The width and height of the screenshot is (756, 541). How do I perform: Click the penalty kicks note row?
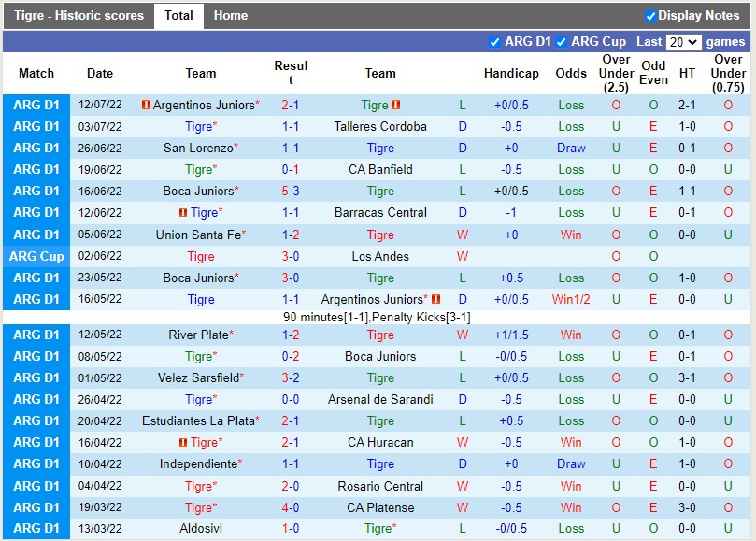(377, 318)
